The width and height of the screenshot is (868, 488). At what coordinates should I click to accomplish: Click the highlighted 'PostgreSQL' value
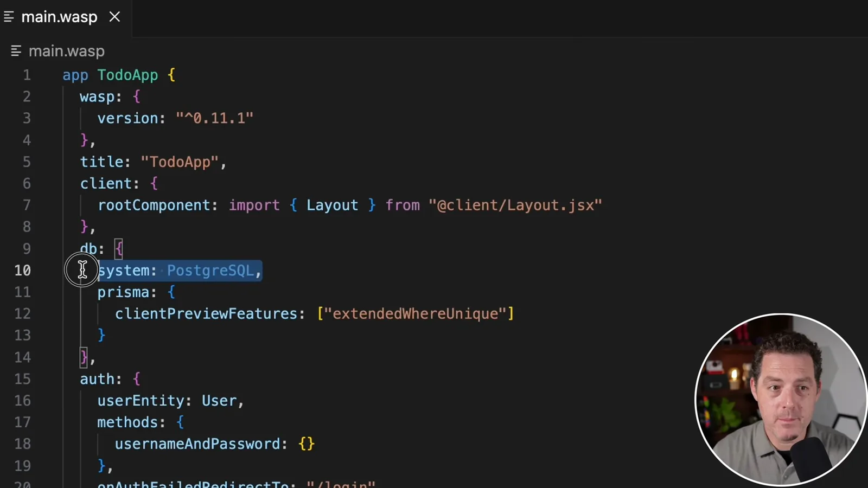click(x=210, y=270)
